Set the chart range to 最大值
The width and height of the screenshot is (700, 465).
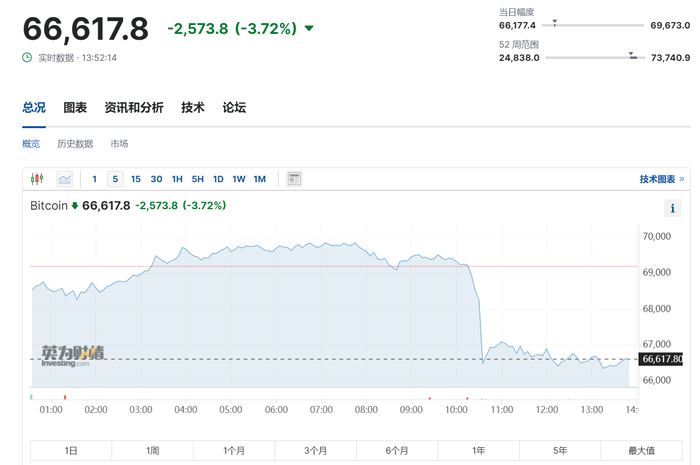[x=641, y=451]
